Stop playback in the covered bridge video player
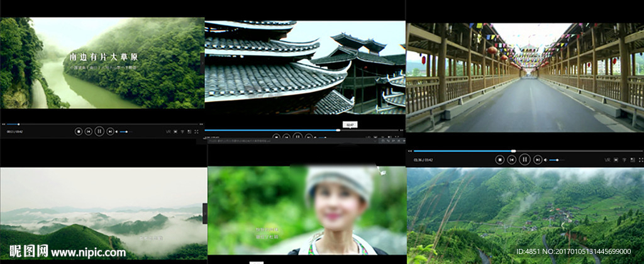 tap(500, 159)
